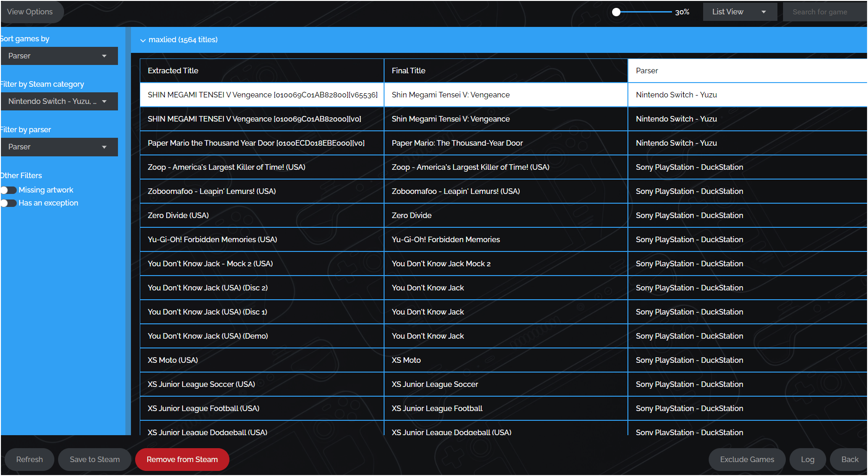
Task: Enable the Has an exception filter
Action: pyautogui.click(x=9, y=203)
